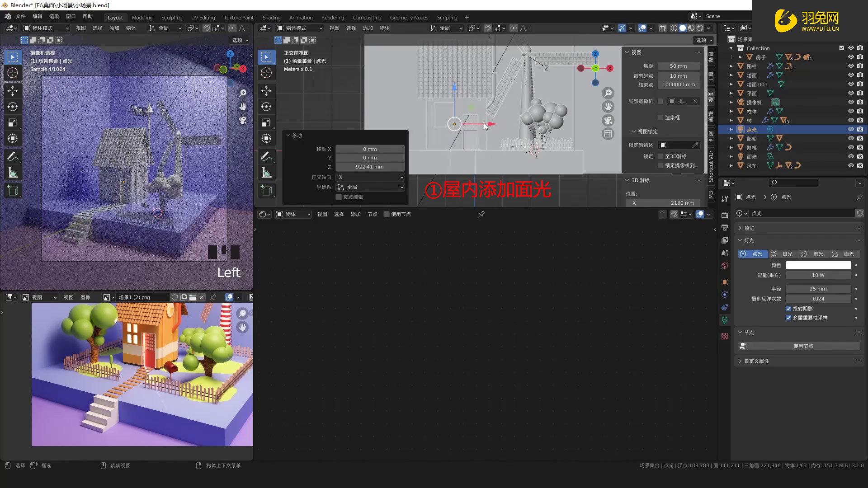Click the 使用节点 use nodes button

[x=799, y=346]
